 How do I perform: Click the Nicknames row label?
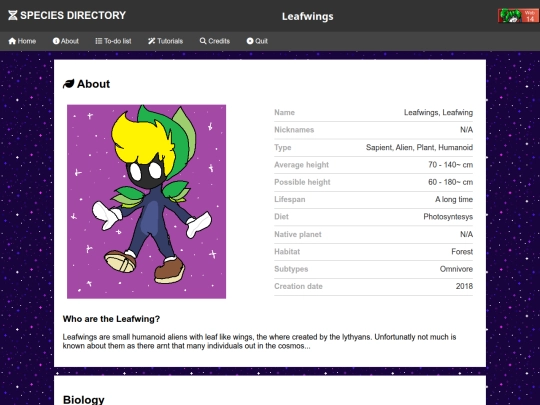click(294, 130)
